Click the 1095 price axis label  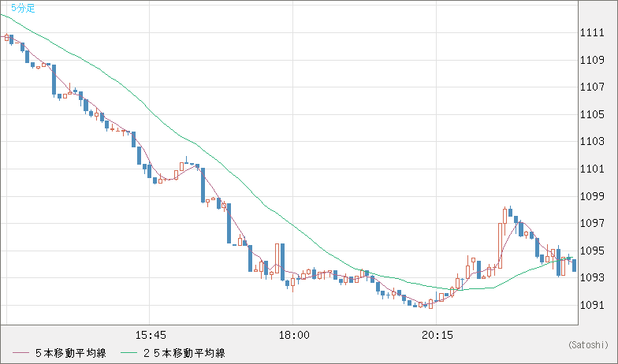coord(592,251)
